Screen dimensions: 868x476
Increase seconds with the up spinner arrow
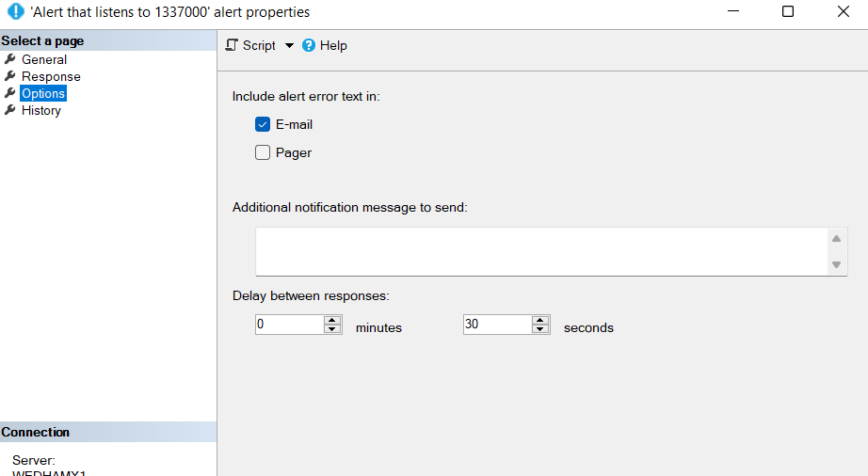tap(540, 320)
